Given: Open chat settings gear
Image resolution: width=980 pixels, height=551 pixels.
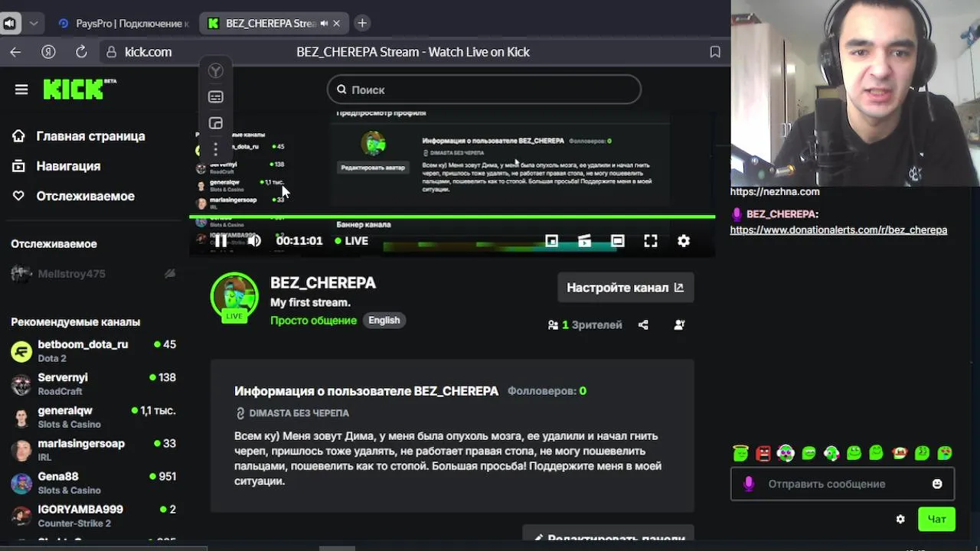Looking at the screenshot, I should (900, 519).
